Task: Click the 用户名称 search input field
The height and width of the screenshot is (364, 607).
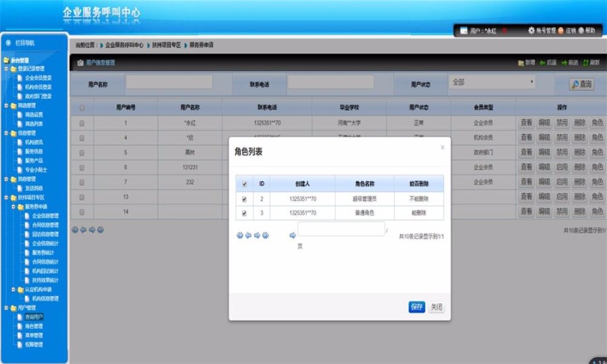Action: pos(169,82)
